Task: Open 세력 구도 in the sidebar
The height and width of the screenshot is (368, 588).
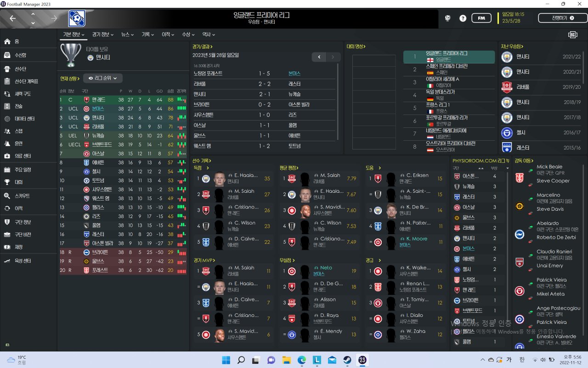Action: (x=28, y=94)
